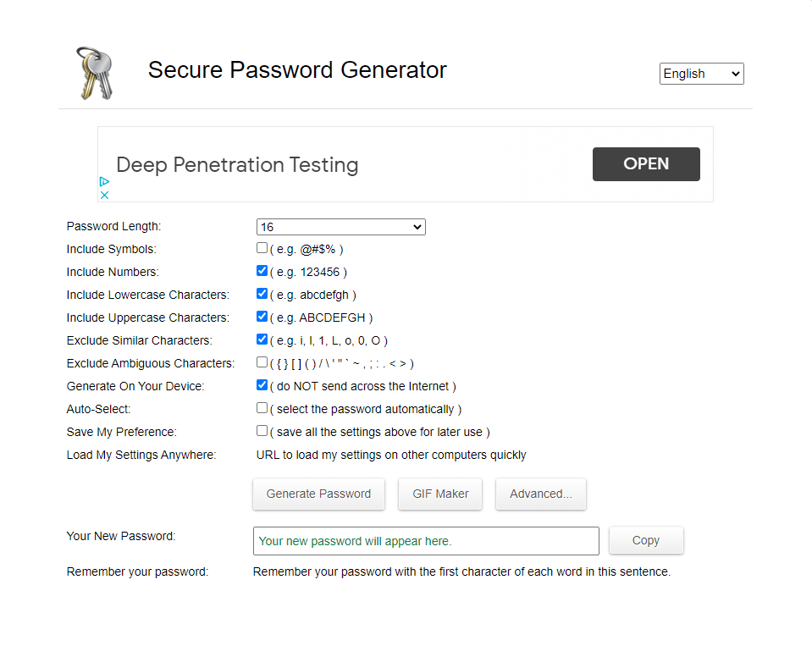Check the Save My Preference box
Image resolution: width=812 pixels, height=657 pixels.
pos(262,431)
